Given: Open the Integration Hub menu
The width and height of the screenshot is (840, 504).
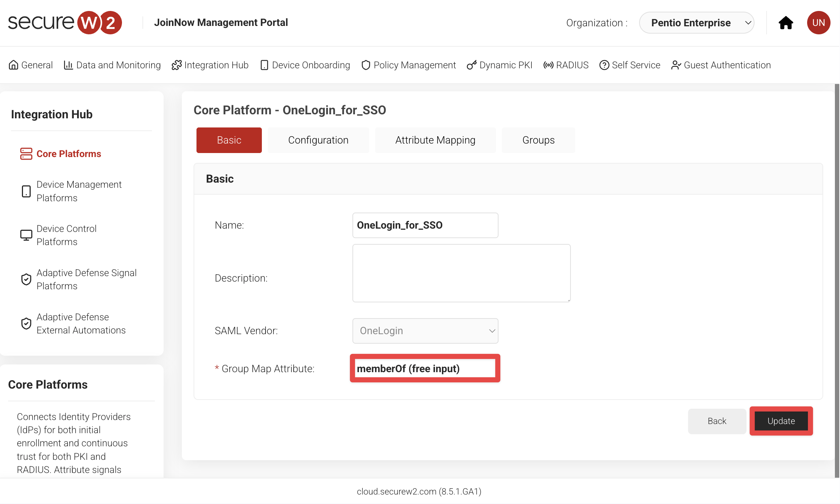Looking at the screenshot, I should point(210,65).
